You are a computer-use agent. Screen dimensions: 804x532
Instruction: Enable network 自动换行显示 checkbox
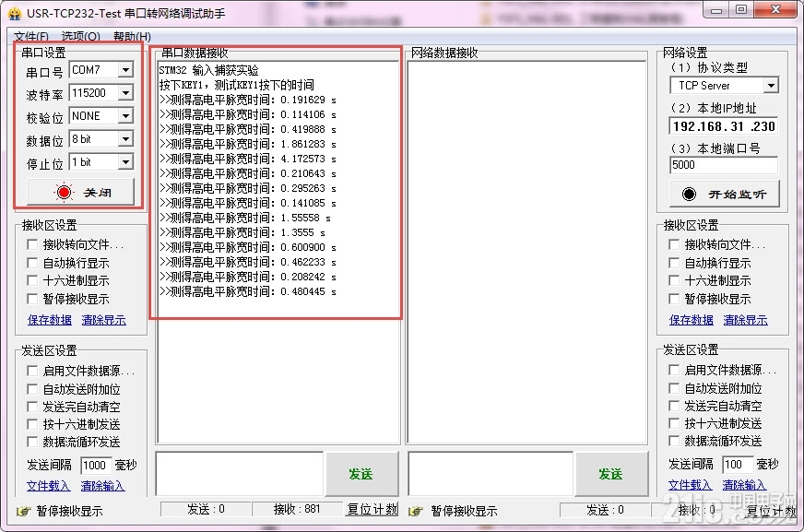674,263
